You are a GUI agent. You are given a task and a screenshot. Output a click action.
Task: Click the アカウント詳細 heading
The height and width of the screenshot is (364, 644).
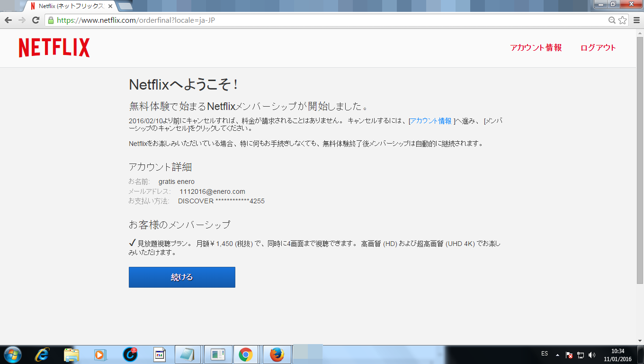[x=160, y=167]
